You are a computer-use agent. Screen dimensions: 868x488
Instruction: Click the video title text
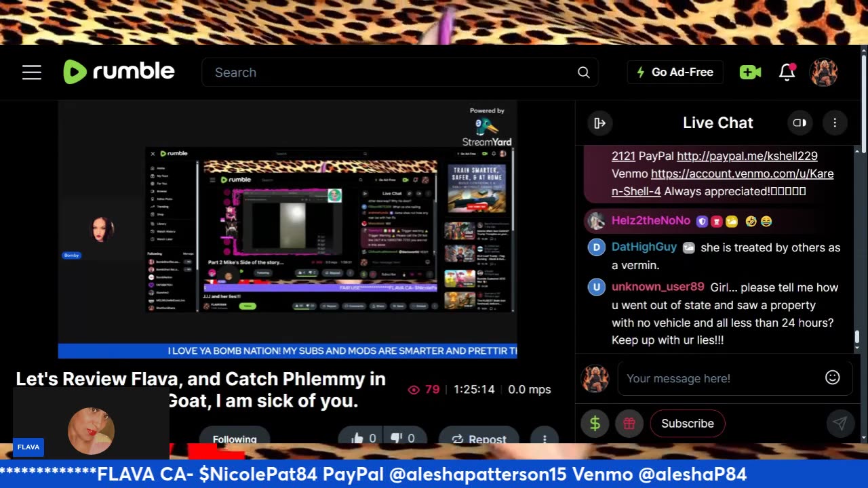pyautogui.click(x=201, y=390)
